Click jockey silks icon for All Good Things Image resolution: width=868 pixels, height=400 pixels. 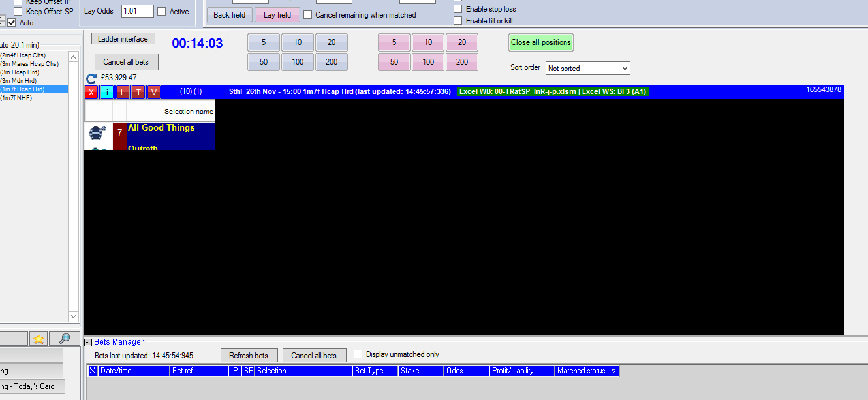[98, 133]
